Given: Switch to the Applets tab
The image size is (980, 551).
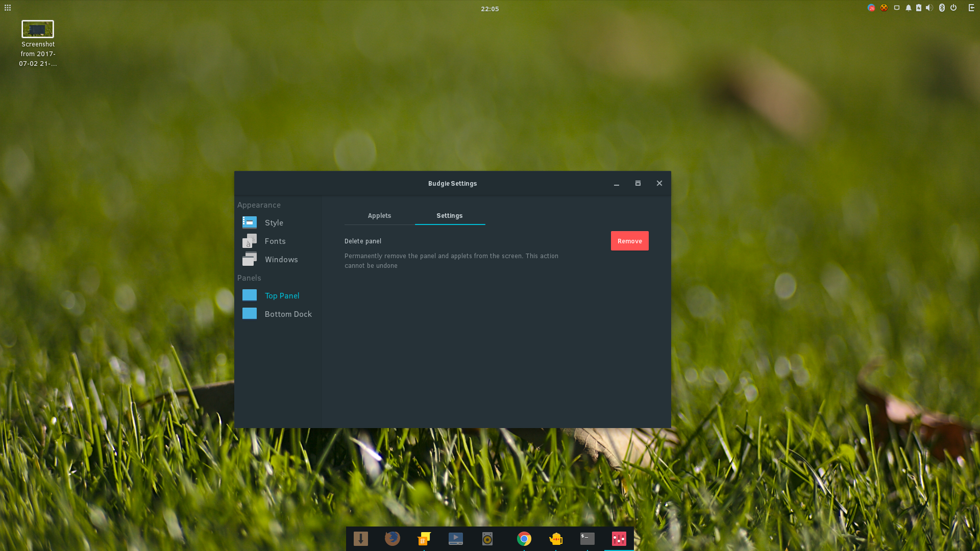Looking at the screenshot, I should [x=379, y=216].
